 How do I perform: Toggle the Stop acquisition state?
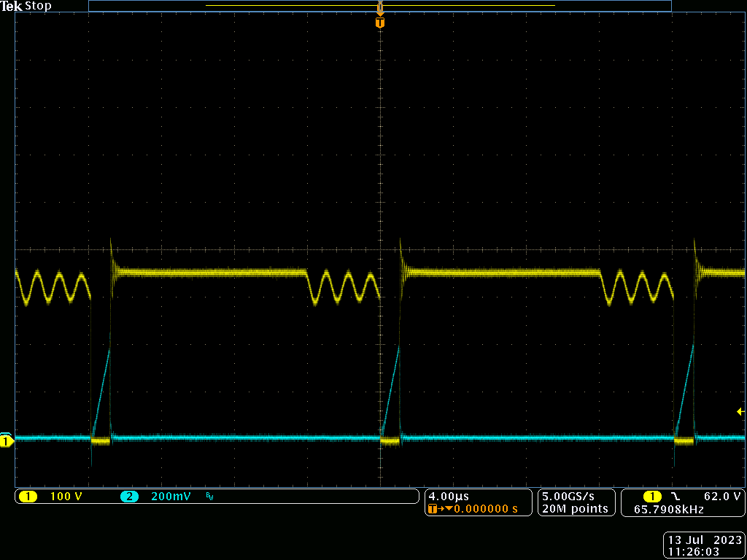40,6
